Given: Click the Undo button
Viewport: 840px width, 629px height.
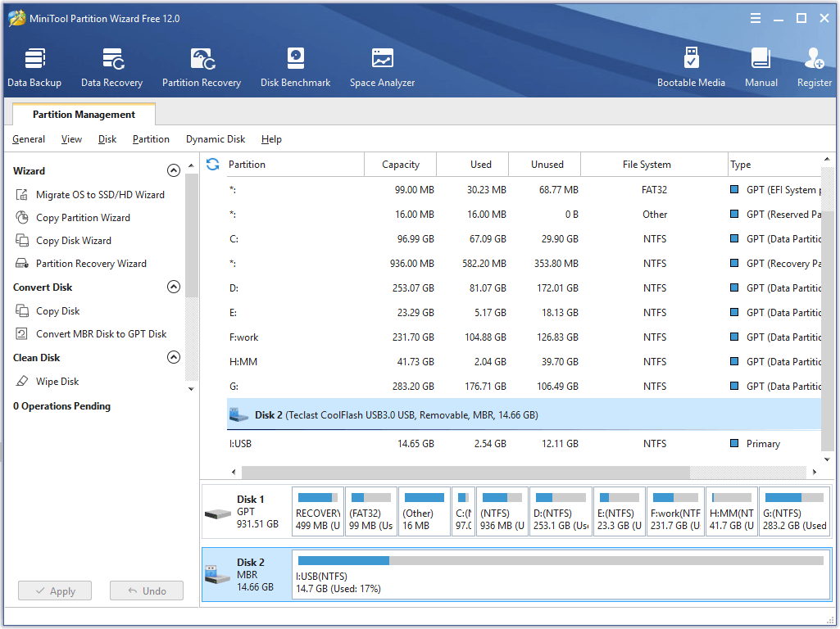Looking at the screenshot, I should pyautogui.click(x=147, y=591).
